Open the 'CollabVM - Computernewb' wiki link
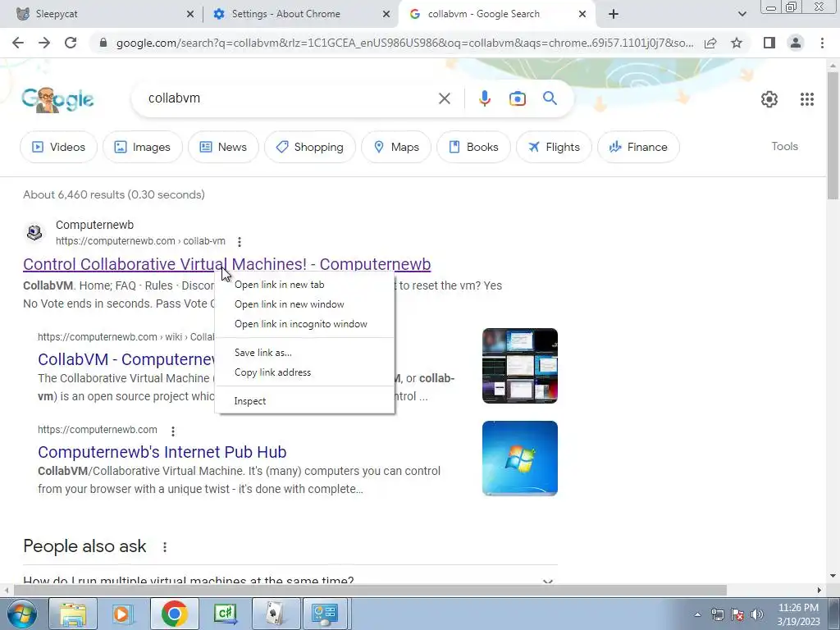Screen dimensions: 840x630 [126, 359]
